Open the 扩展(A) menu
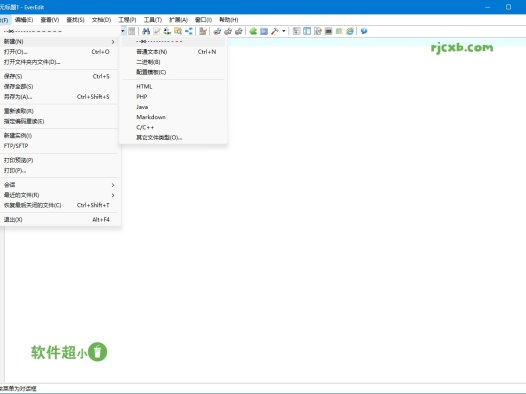 (178, 20)
